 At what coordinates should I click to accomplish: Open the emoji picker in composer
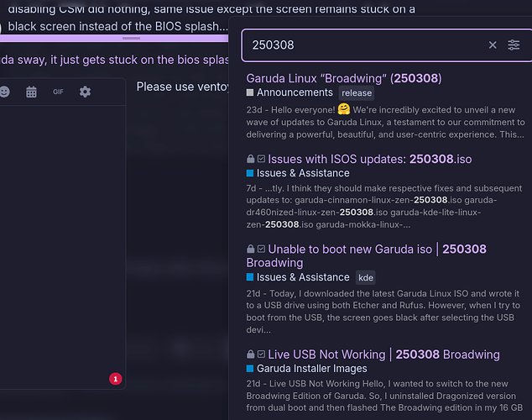point(4,92)
